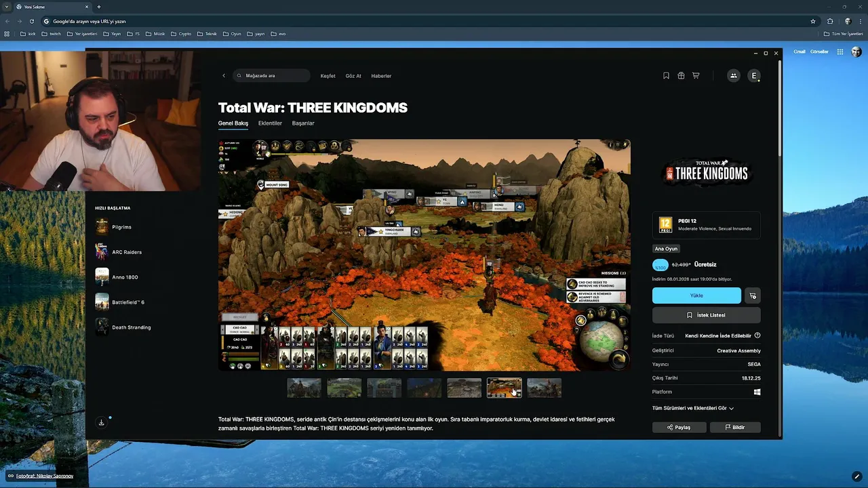The height and width of the screenshot is (488, 868).
Task: Click refund type help question icon
Action: (x=757, y=335)
